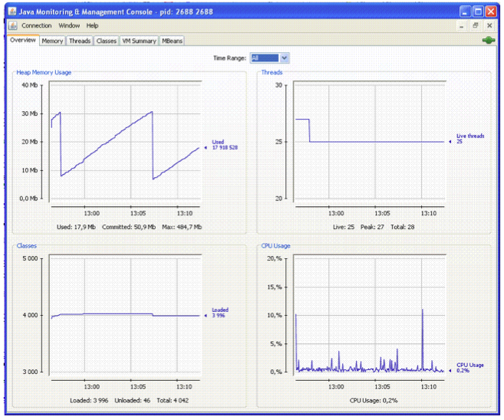Image resolution: width=504 pixels, height=420 pixels.
Task: Maximize the JConsole window
Action: 478,12
